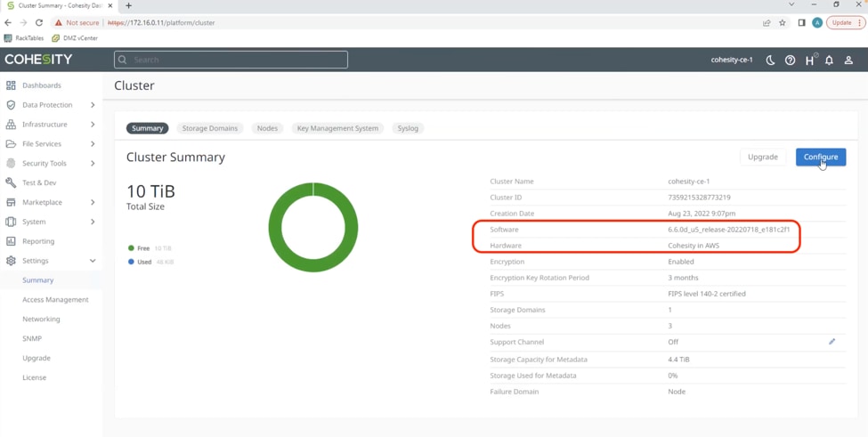Collapse the Settings menu chevron
This screenshot has width=868, height=437.
[93, 261]
